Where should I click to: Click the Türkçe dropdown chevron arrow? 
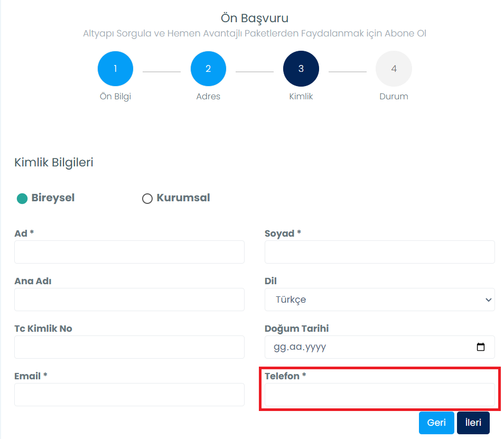pos(488,300)
